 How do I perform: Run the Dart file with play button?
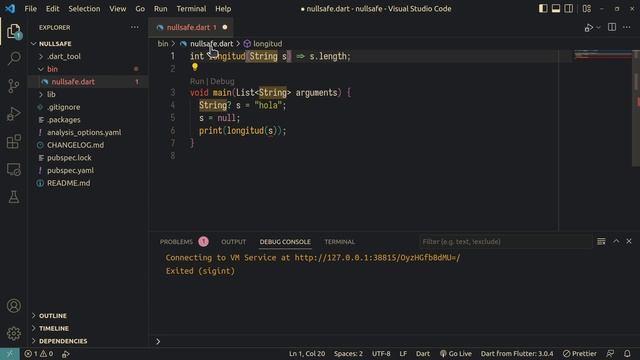tap(588, 28)
